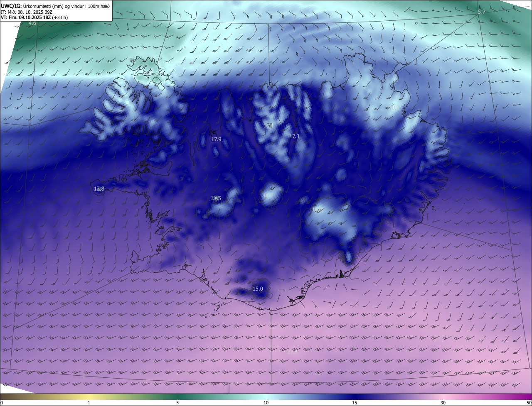Click the 30 tick on the color scale
This screenshot has height=406, width=532.
[x=443, y=403]
